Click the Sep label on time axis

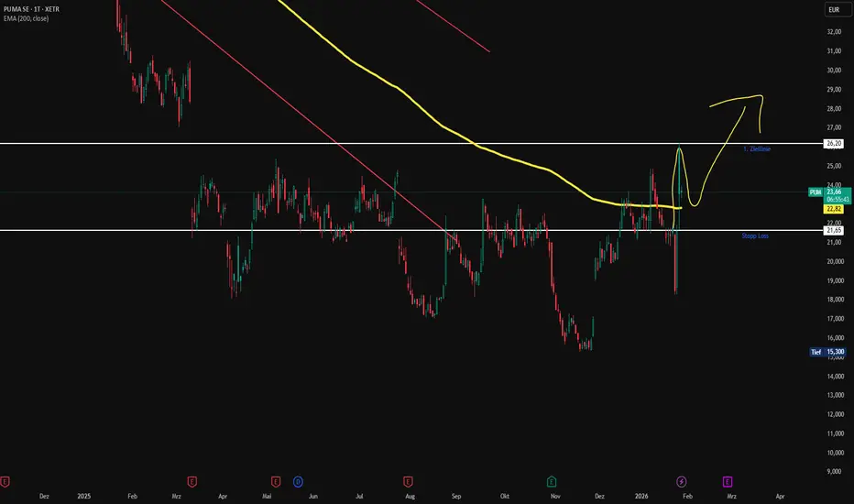(456, 497)
